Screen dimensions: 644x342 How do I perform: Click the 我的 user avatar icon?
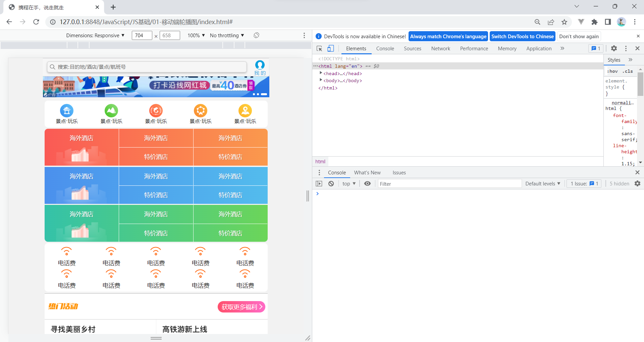click(x=260, y=65)
